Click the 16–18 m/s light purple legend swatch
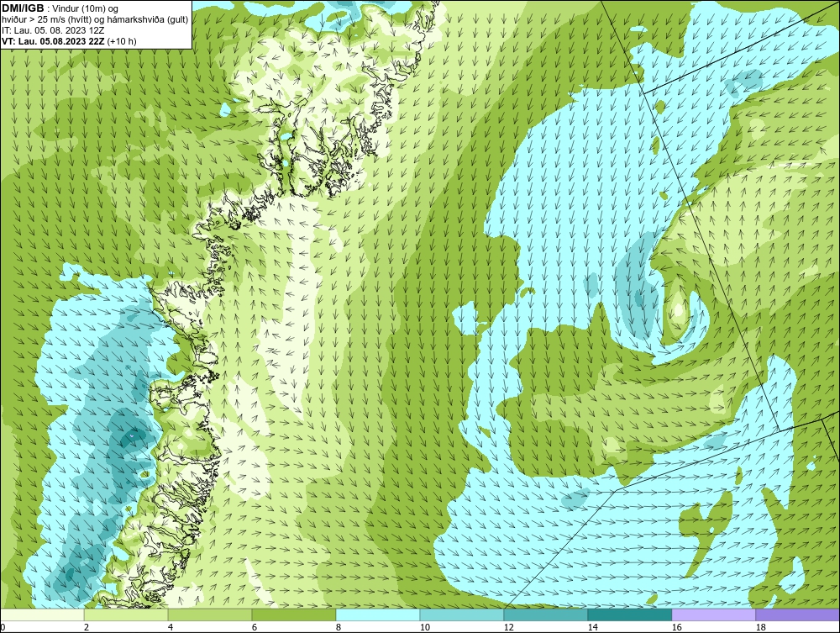 pyautogui.click(x=713, y=615)
